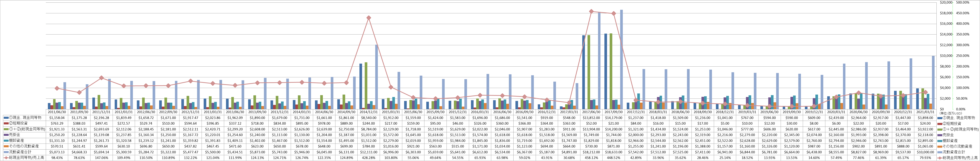This screenshot has height=161, width=980.
Task: Select the 2011/06/30 date column header
Action: click(57, 112)
